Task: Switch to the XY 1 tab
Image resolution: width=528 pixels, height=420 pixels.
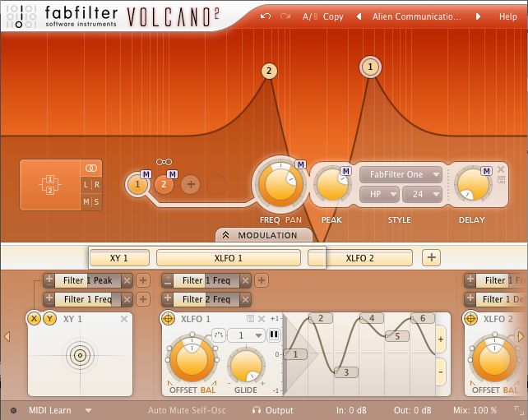Action: coord(119,258)
